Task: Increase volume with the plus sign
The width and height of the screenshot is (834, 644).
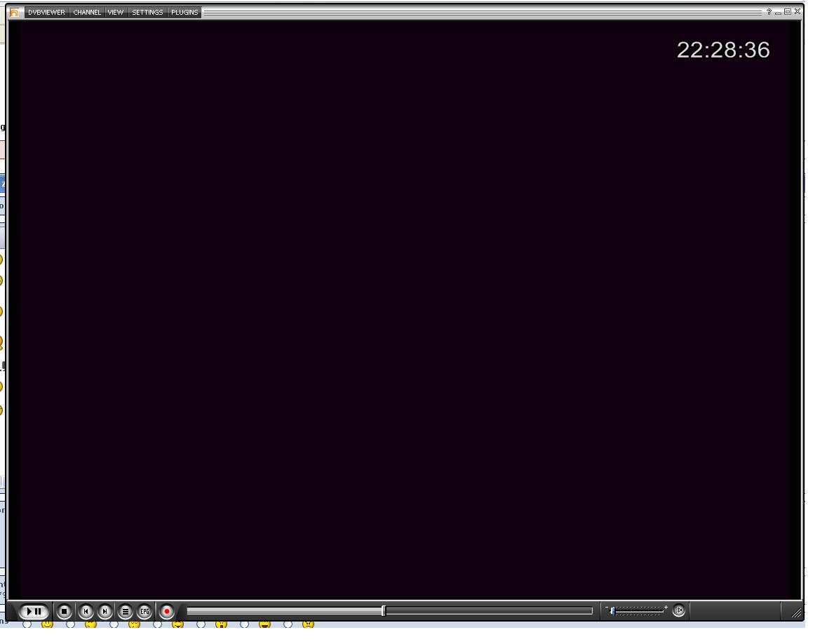Action: pyautogui.click(x=666, y=608)
